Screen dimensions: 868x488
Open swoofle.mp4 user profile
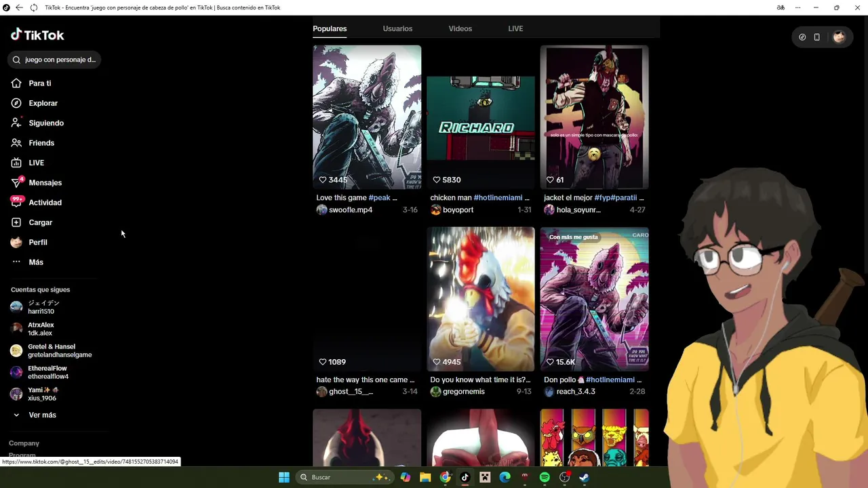tap(350, 210)
